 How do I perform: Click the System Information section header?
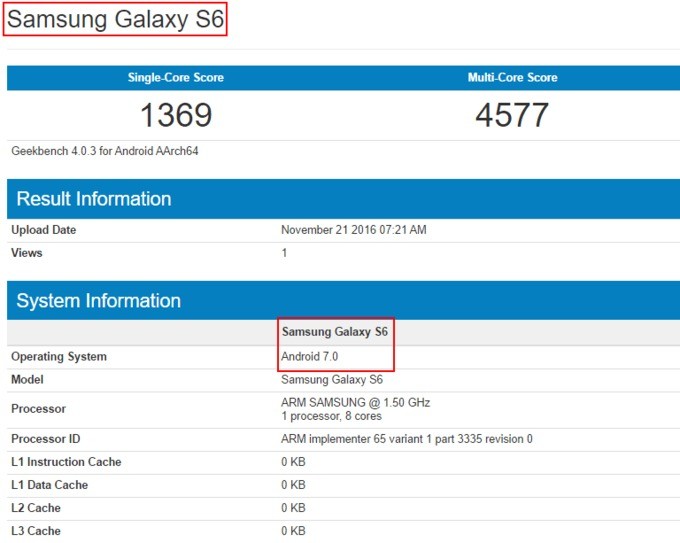click(98, 301)
